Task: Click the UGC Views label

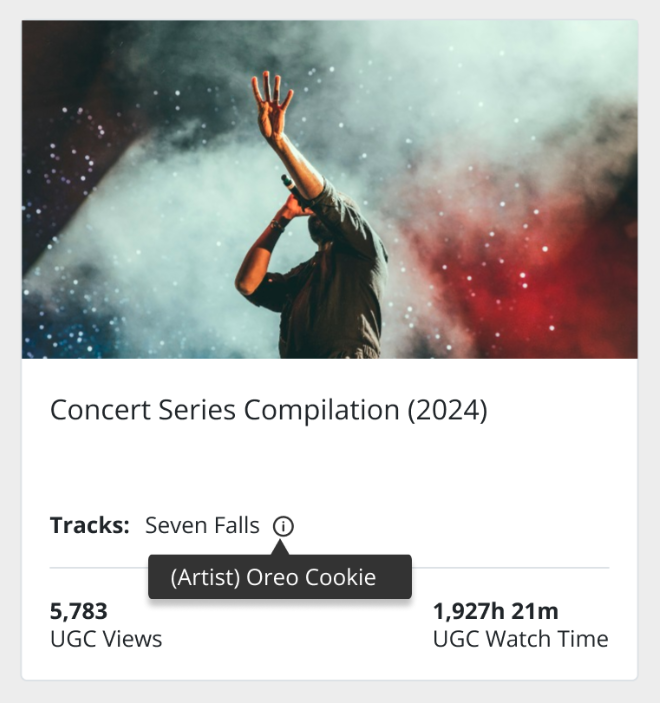Action: (106, 639)
